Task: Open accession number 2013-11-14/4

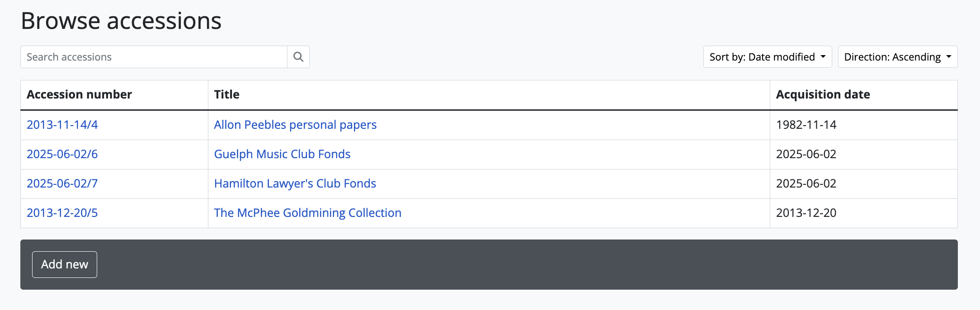Action: 62,125
